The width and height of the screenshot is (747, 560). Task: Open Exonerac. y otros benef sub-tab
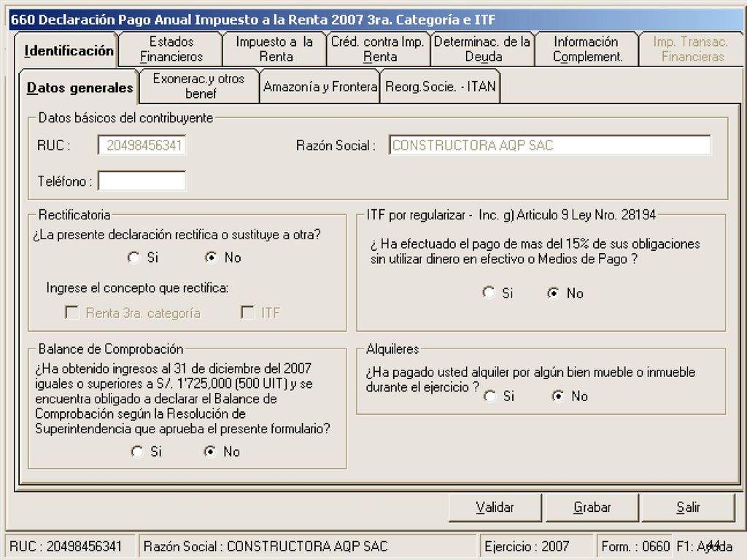tap(199, 86)
